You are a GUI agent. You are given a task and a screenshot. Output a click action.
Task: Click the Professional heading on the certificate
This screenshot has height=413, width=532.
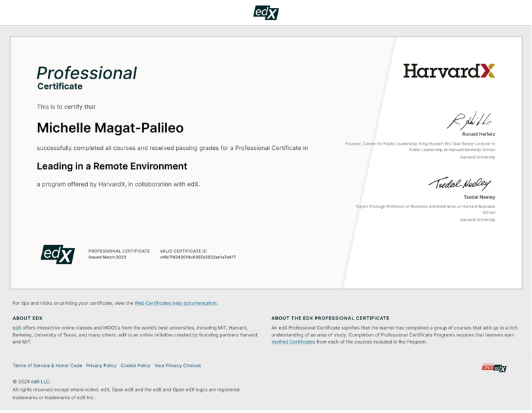pos(87,73)
